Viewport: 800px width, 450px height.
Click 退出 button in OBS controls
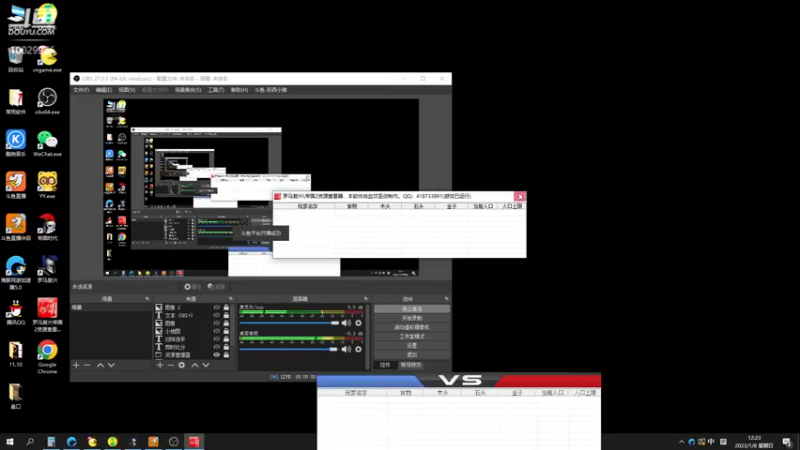(x=412, y=355)
